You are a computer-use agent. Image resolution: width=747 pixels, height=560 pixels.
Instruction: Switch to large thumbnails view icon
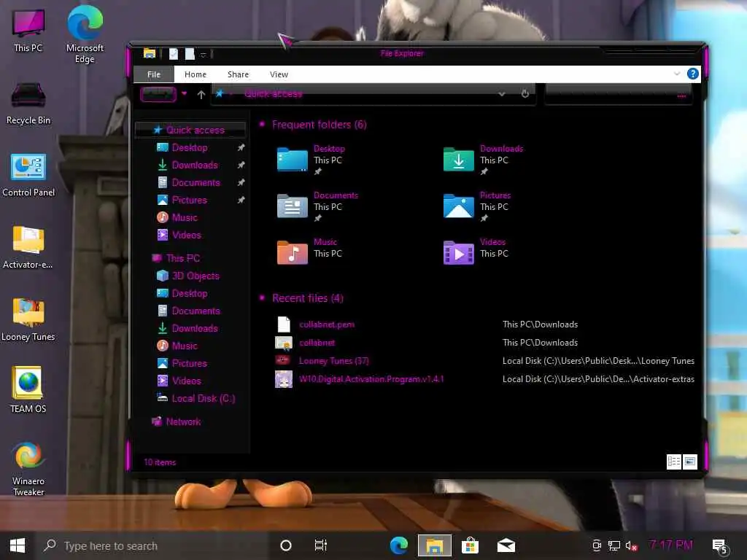coord(689,462)
